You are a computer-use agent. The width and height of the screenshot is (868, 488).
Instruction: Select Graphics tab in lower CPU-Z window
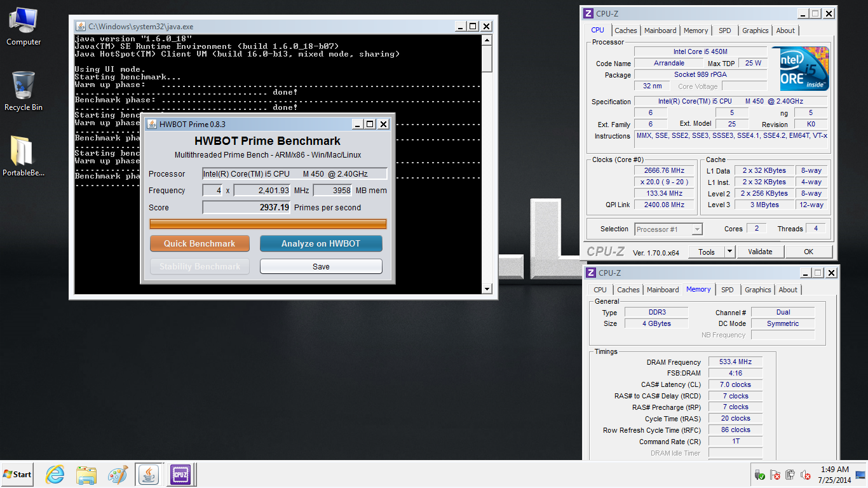(x=758, y=290)
